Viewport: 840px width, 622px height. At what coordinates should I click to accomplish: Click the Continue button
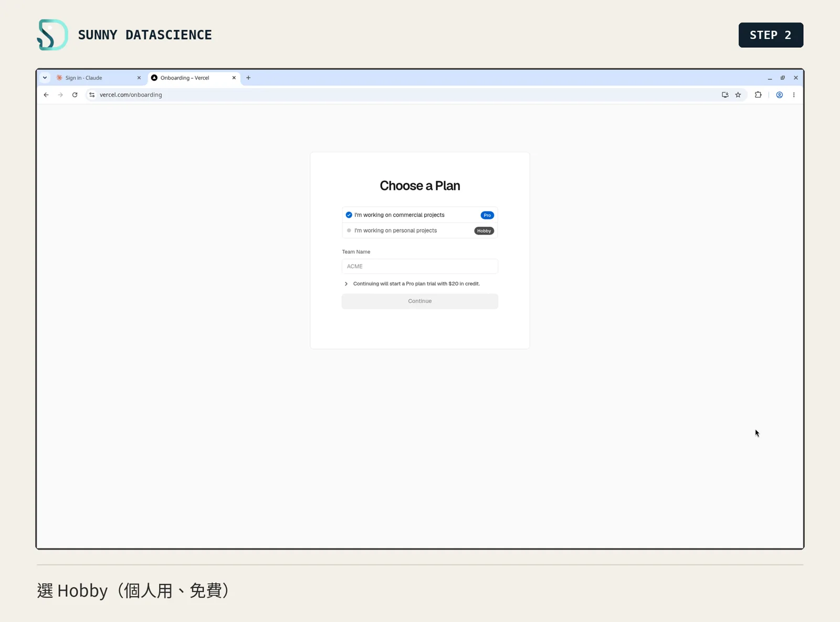419,301
